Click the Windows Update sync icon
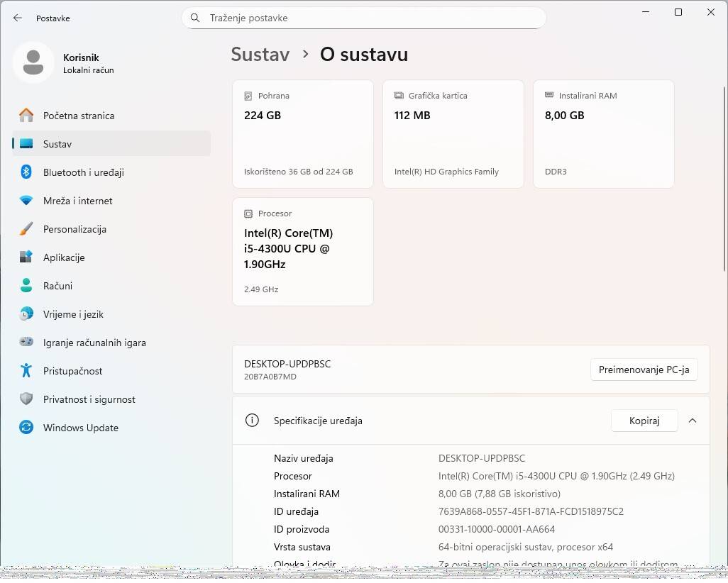Screen dimensions: 728x583 (x=26, y=428)
